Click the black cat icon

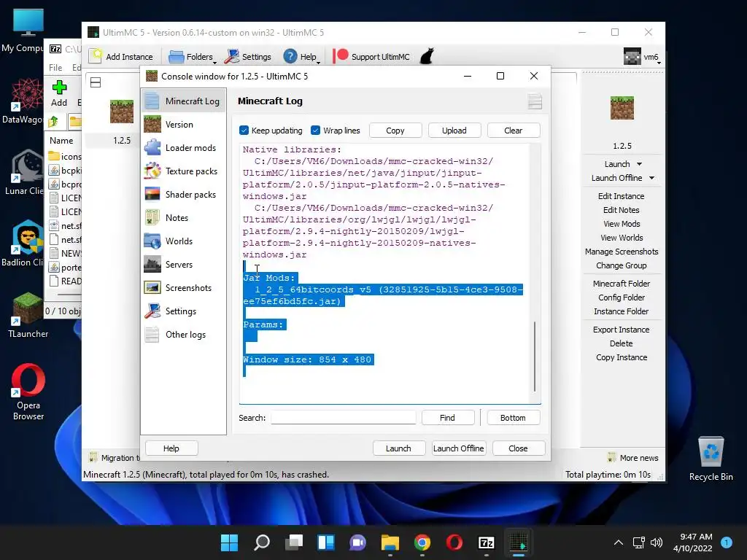(x=427, y=56)
